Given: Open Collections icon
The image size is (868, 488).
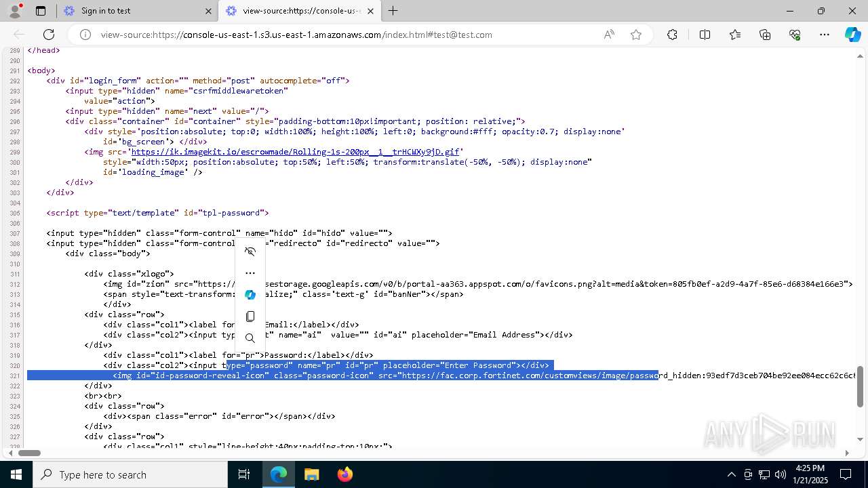Looking at the screenshot, I should point(765,35).
